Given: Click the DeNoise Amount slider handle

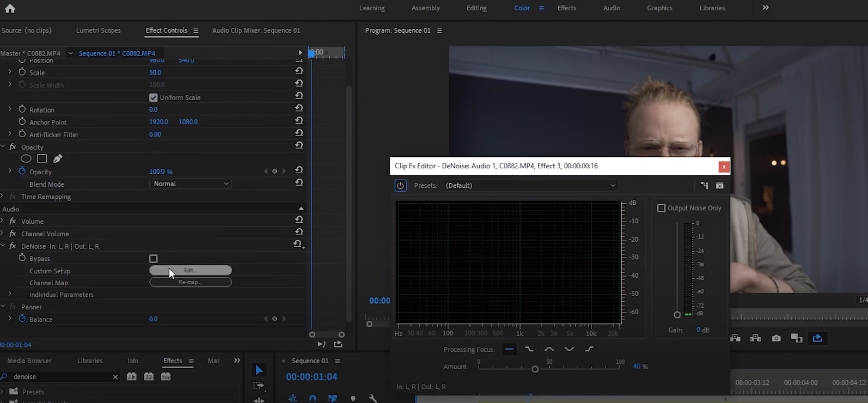Looking at the screenshot, I should point(535,369).
